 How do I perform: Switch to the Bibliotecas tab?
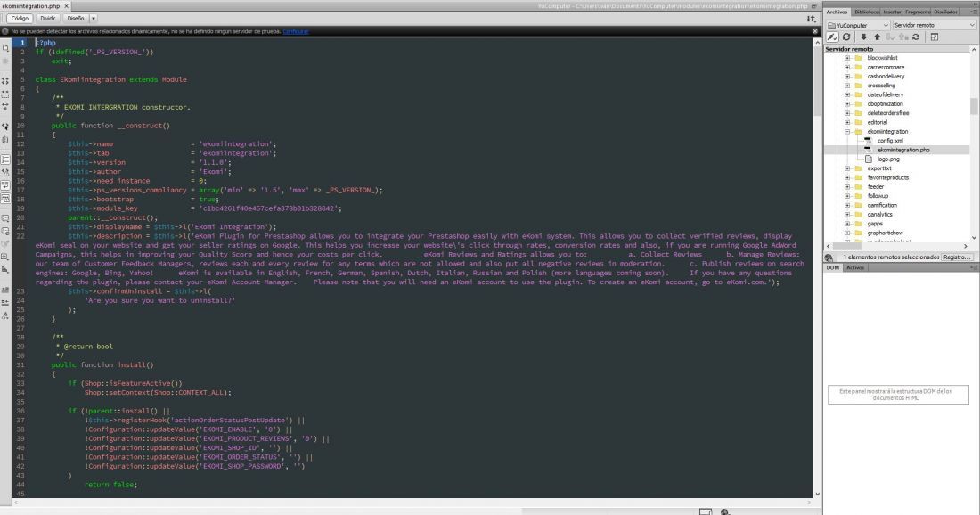click(866, 12)
